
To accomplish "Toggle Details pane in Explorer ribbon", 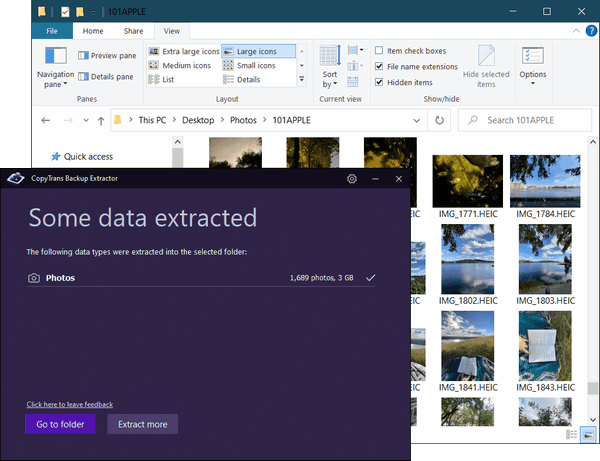I will tap(106, 77).
